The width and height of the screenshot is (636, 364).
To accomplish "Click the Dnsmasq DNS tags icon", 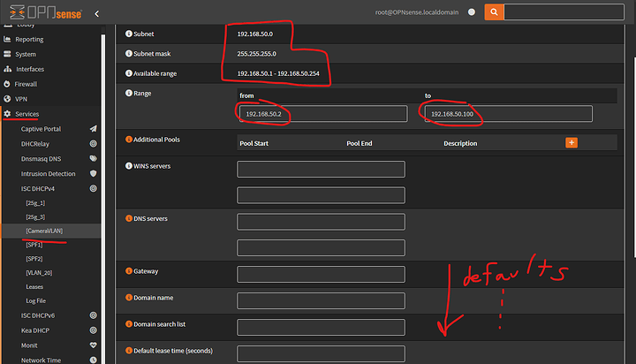I will coord(93,159).
